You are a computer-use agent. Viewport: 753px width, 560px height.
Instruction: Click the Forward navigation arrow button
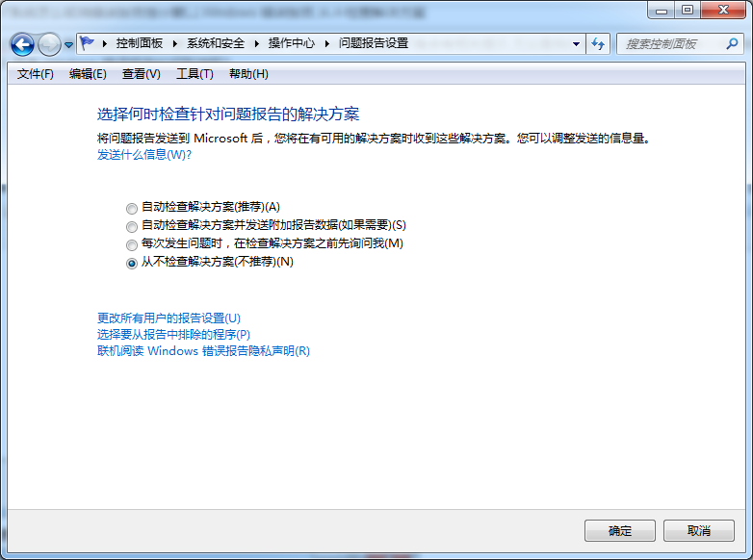coord(49,44)
